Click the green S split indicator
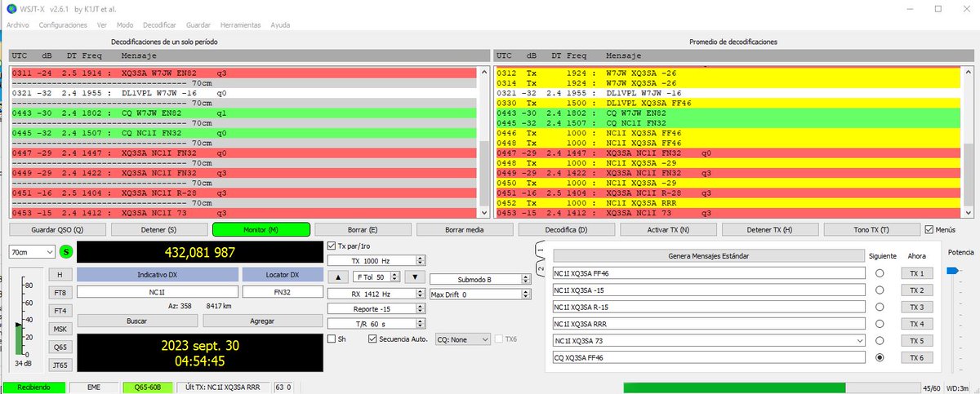This screenshot has height=394, width=980. 66,252
